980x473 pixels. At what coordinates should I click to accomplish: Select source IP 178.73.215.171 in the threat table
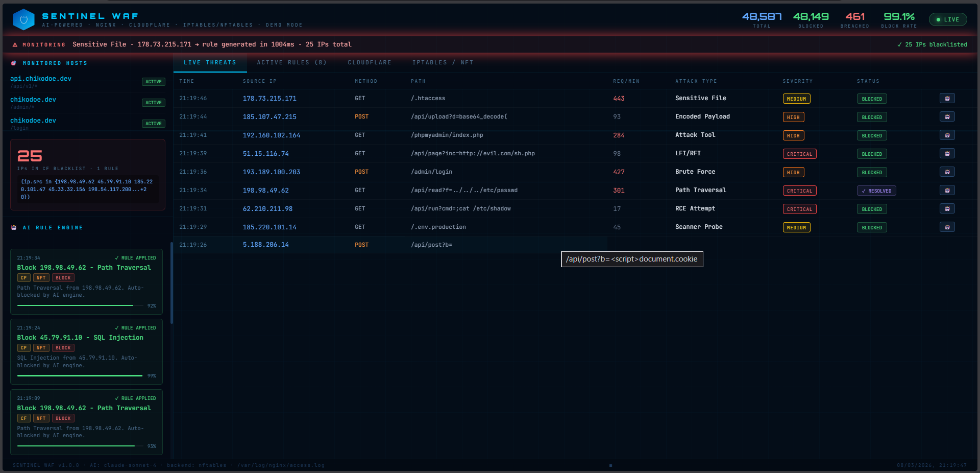[269, 98]
